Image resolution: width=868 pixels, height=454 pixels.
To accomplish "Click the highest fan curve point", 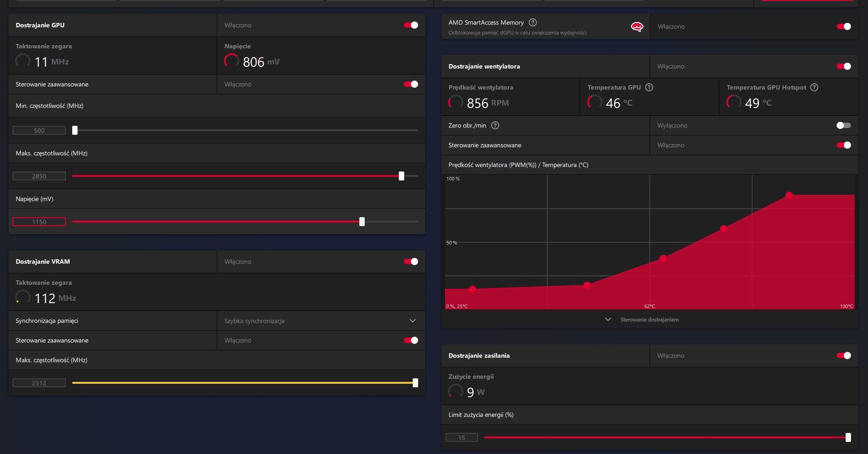I will point(789,195).
